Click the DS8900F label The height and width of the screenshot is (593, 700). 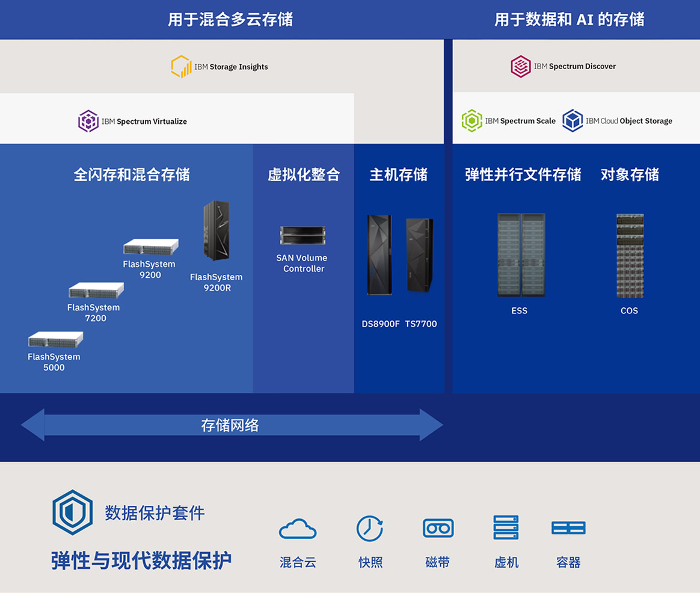click(380, 324)
